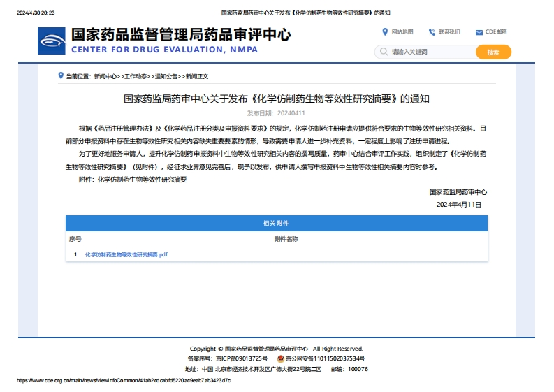The image size is (554, 392).
Task: Go to 工作动态 in breadcrumb
Action: click(136, 76)
